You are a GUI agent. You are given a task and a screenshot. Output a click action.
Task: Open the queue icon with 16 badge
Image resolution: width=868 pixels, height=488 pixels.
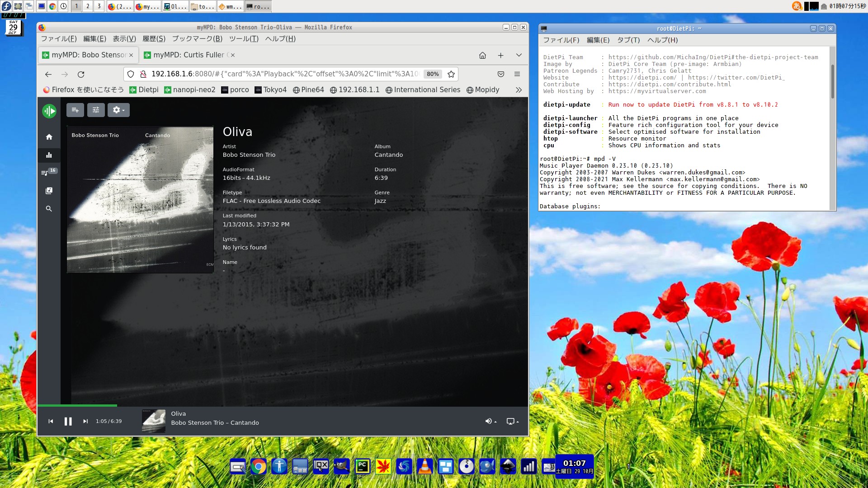(x=45, y=173)
